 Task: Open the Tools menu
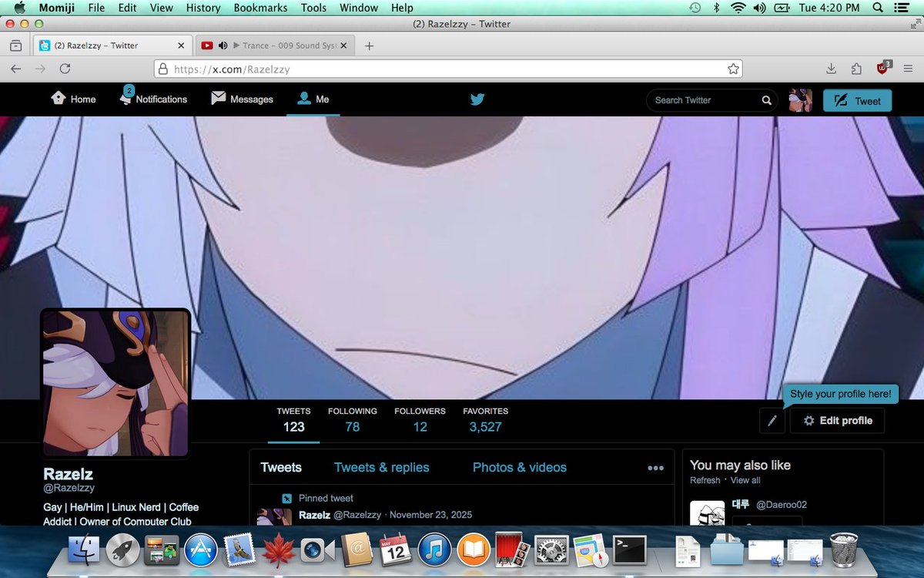[x=313, y=8]
